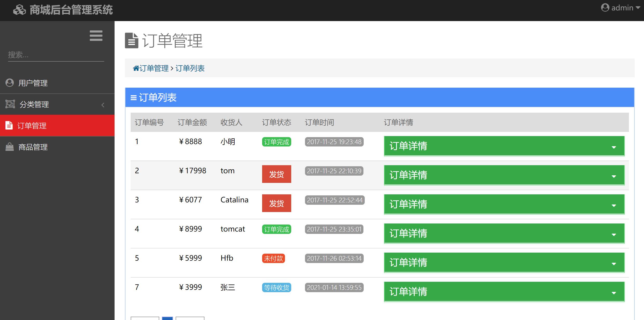Screen dimensions: 644x320
Task: Click the cubes logo icon in header
Action: pos(19,10)
